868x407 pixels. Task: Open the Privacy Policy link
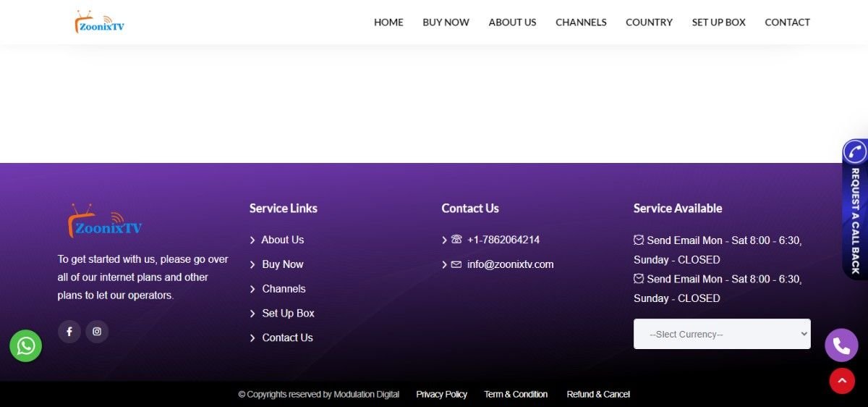tap(441, 394)
